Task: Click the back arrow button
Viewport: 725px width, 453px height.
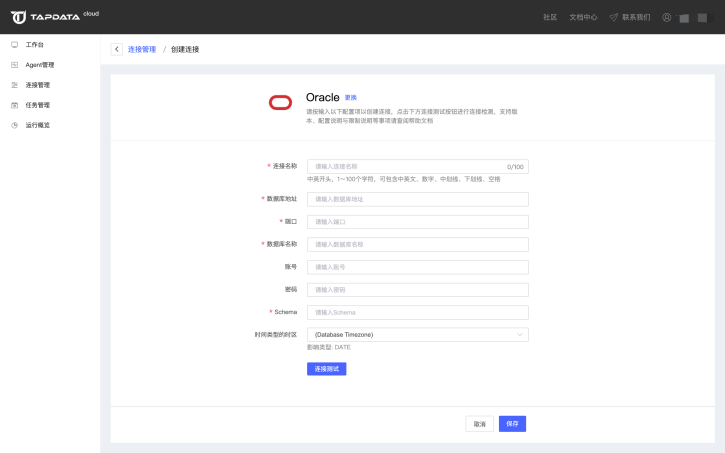Action: click(x=117, y=49)
